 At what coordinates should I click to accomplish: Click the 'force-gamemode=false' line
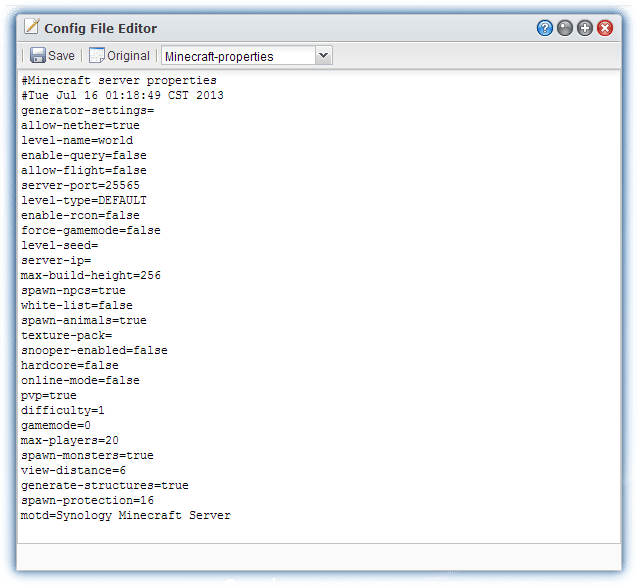91,230
